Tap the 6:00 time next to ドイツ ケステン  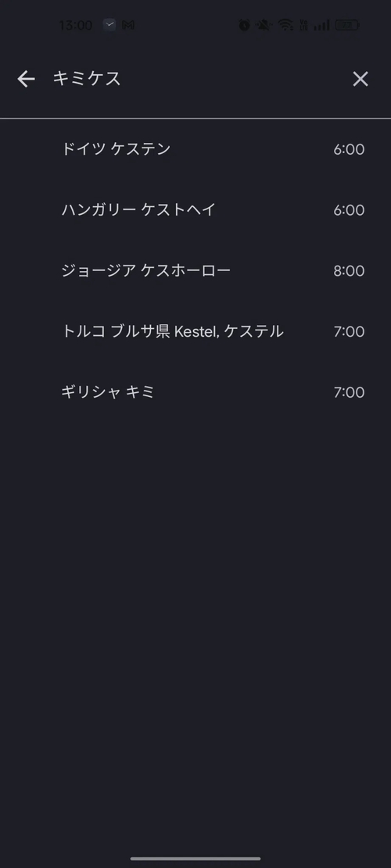pyautogui.click(x=349, y=149)
